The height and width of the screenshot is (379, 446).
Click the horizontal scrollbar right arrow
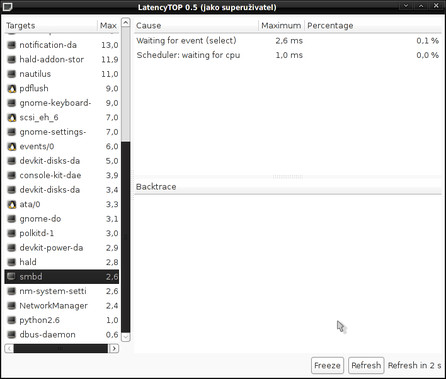pyautogui.click(x=114, y=349)
